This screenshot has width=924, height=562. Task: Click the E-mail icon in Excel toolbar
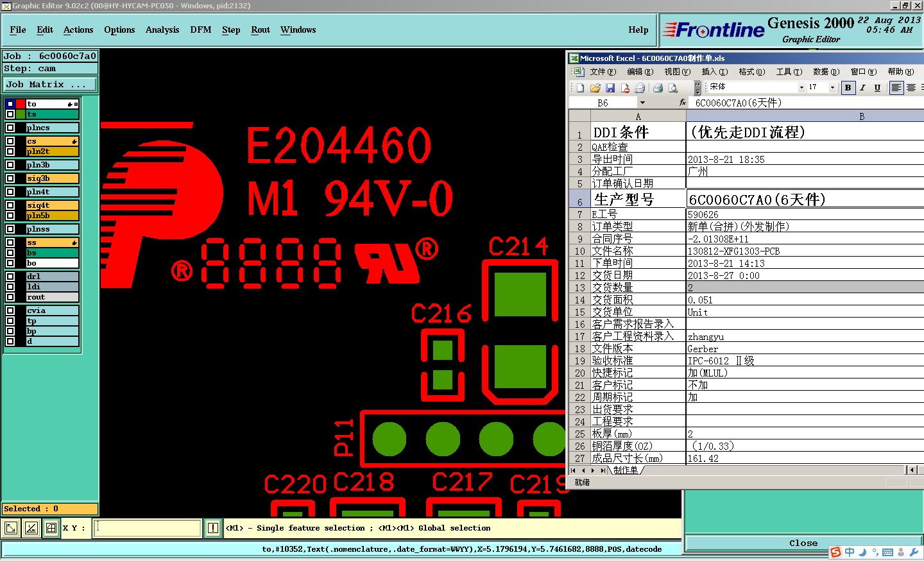click(640, 88)
